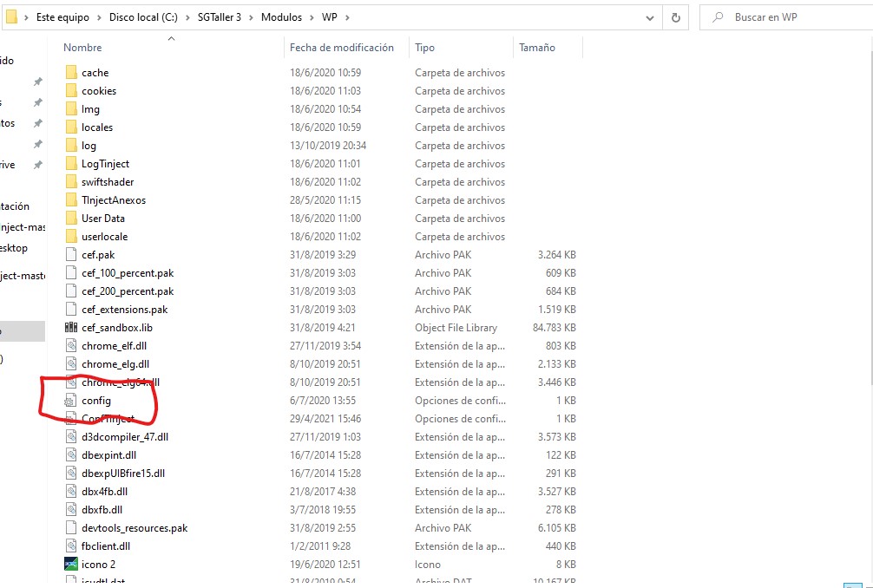
Task: Refresh the current folder view
Action: pyautogui.click(x=675, y=17)
